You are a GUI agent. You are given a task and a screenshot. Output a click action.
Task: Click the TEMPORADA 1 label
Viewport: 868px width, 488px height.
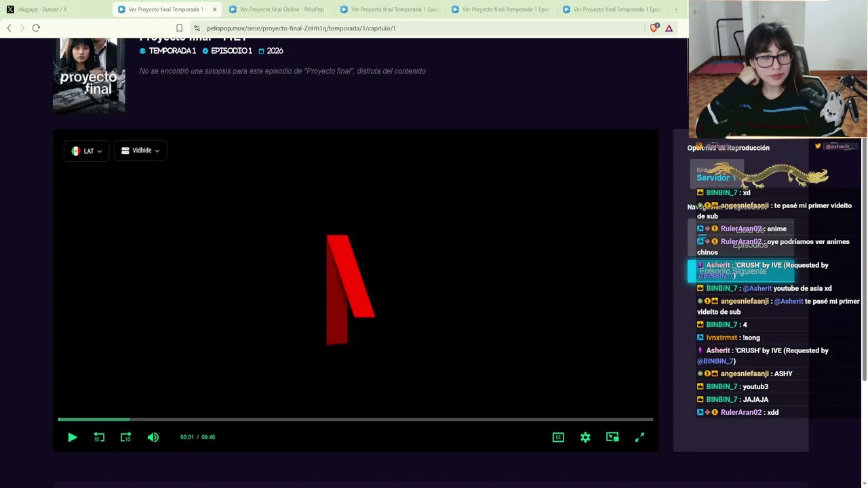coord(167,51)
